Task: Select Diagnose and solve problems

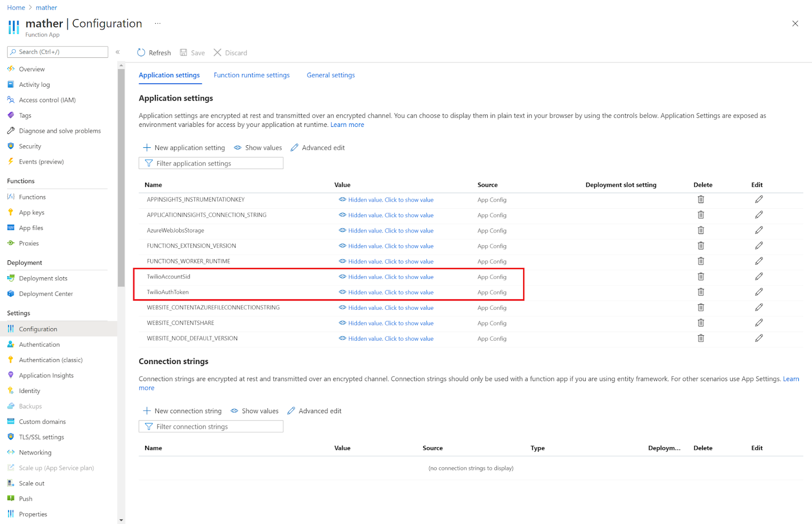Action: click(x=59, y=130)
